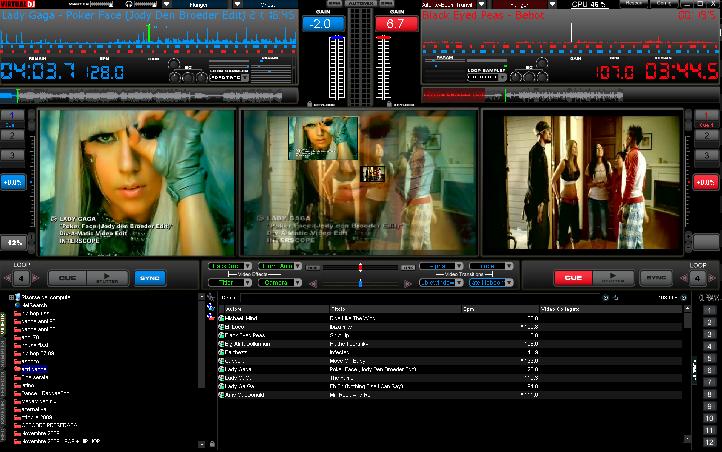Open lower-right video transition dropdown
This screenshot has width=722, height=452.
tap(491, 283)
